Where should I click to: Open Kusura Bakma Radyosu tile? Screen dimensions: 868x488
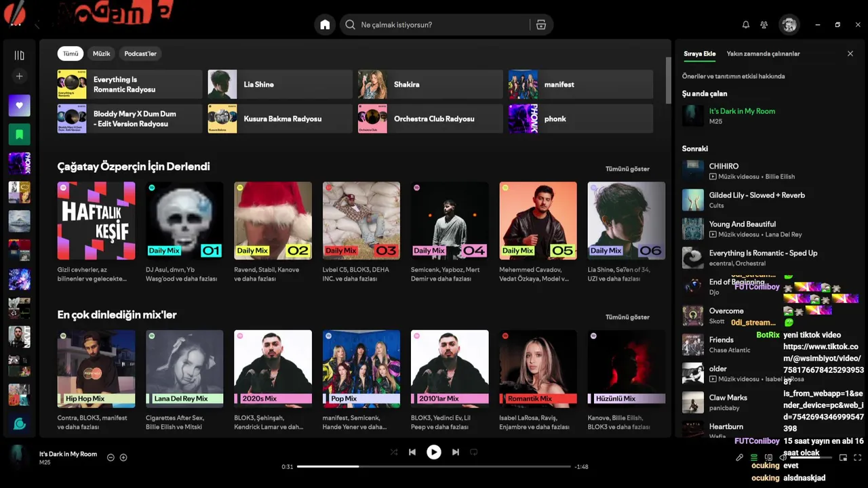click(280, 119)
